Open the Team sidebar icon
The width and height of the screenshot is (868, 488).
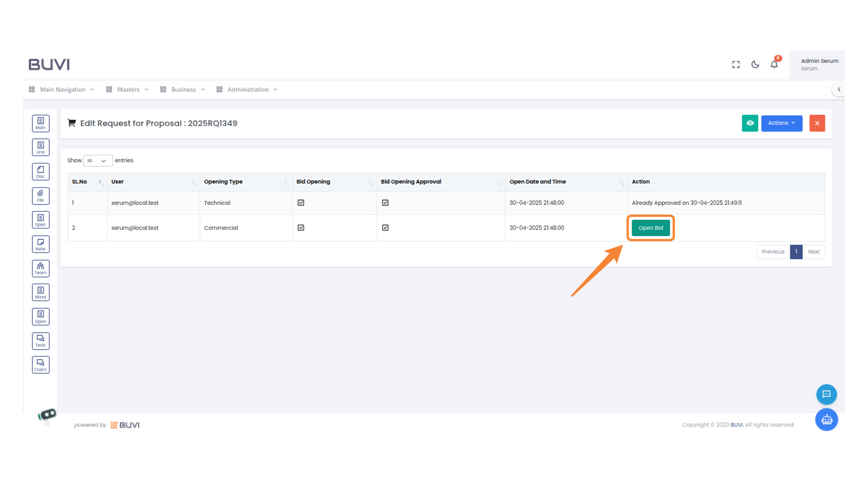(41, 268)
